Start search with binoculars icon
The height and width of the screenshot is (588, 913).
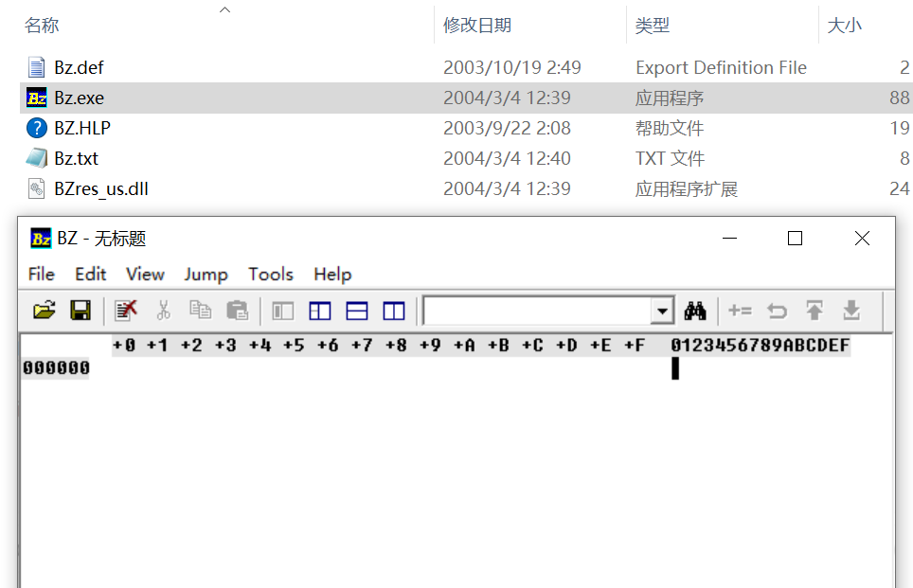[x=694, y=311]
